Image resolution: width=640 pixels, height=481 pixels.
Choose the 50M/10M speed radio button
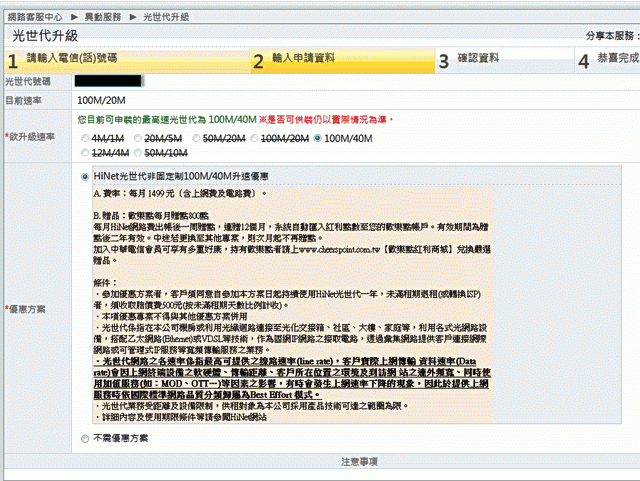tap(138, 153)
